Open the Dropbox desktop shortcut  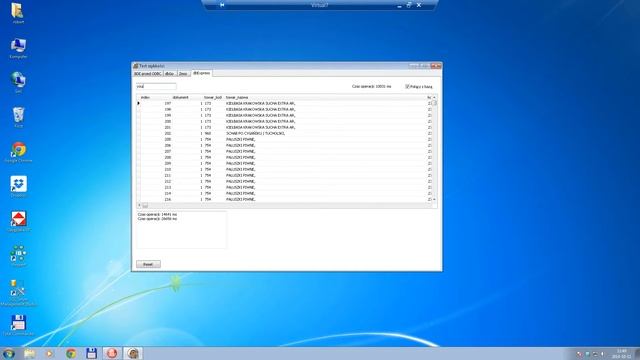click(x=18, y=187)
